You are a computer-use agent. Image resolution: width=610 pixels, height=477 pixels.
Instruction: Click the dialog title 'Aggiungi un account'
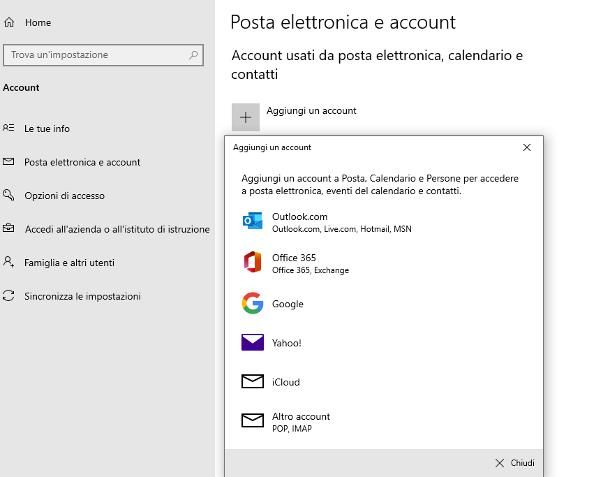tap(272, 147)
